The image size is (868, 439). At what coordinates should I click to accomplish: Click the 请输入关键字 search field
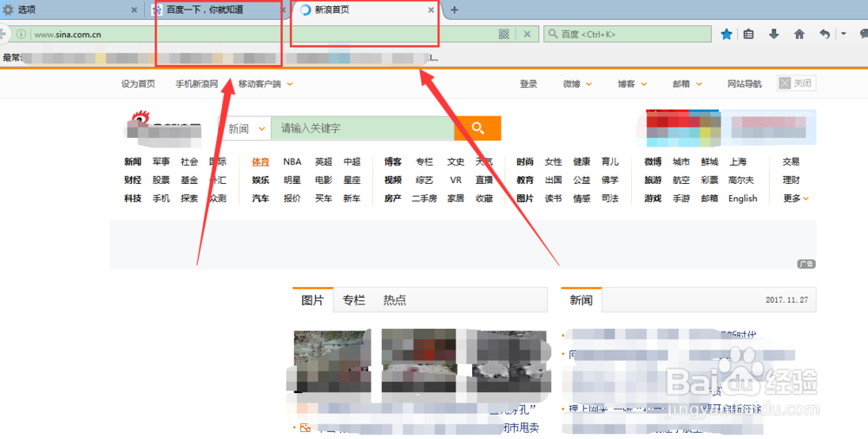tap(363, 128)
